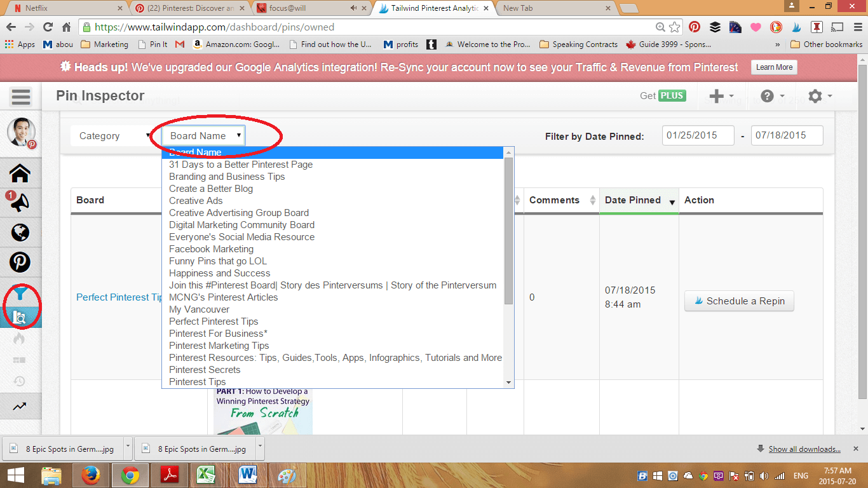The image size is (868, 488).
Task: Open the Windows Start button
Action: (x=15, y=475)
